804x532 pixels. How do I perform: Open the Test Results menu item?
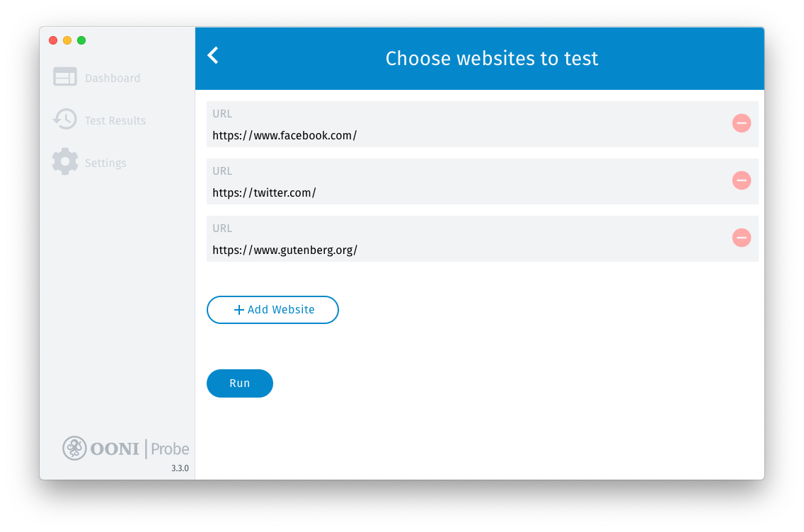(115, 121)
